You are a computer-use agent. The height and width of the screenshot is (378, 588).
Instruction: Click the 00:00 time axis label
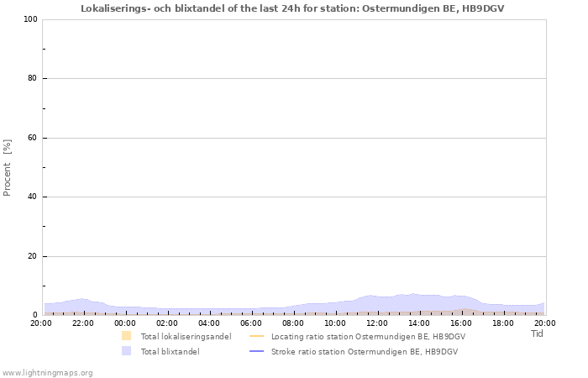pos(125,323)
